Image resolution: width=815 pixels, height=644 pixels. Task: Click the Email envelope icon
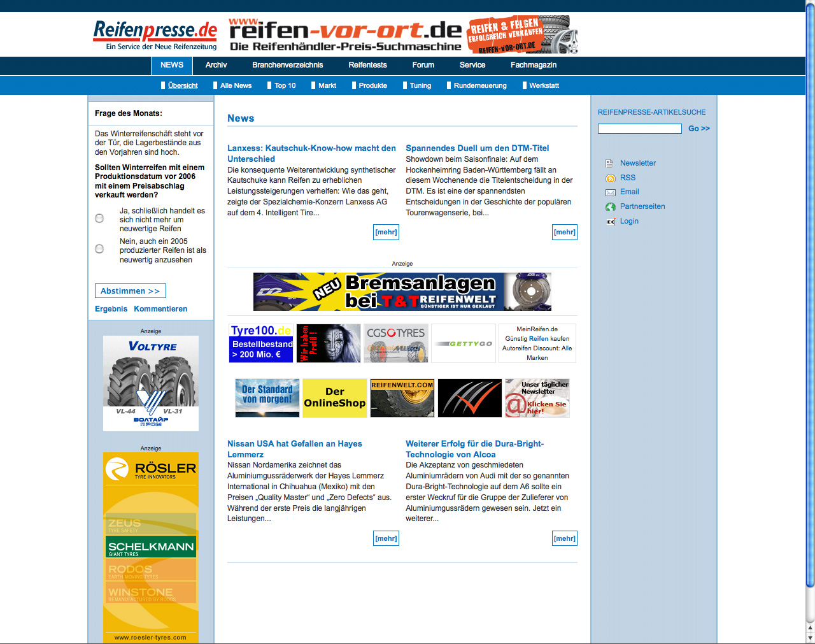point(610,192)
